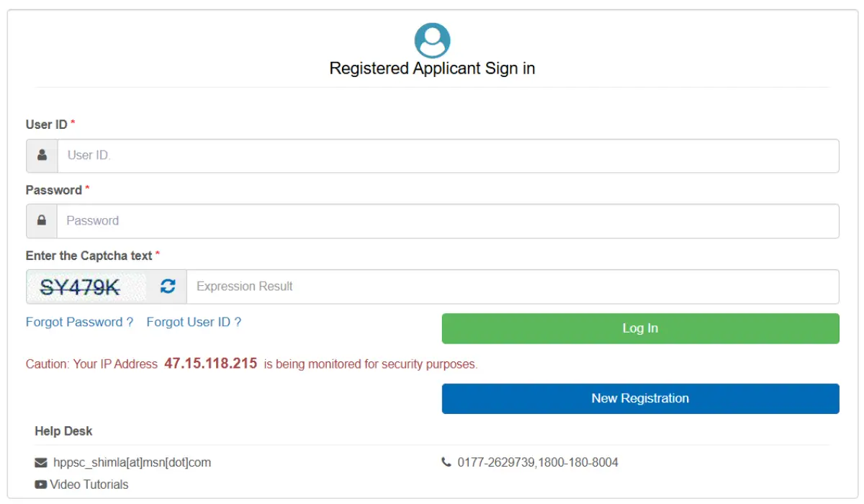Click the applicant avatar icon above the heading
Image resolution: width=864 pixels, height=504 pixels.
pyautogui.click(x=431, y=40)
